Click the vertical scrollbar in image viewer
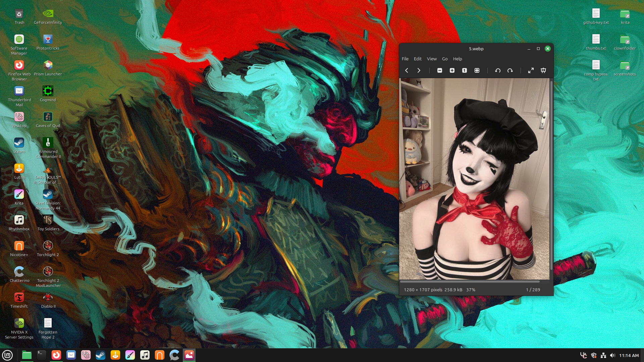The image size is (644, 362). point(551,174)
